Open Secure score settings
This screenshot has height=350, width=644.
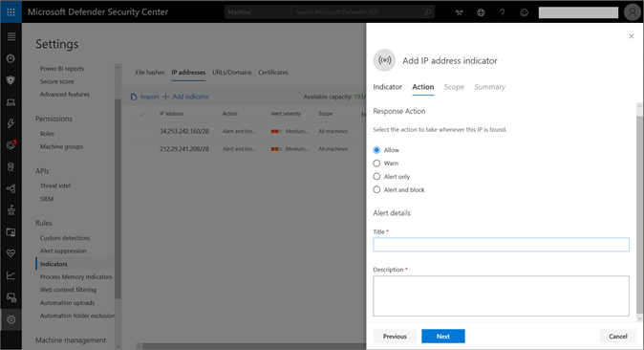(56, 81)
